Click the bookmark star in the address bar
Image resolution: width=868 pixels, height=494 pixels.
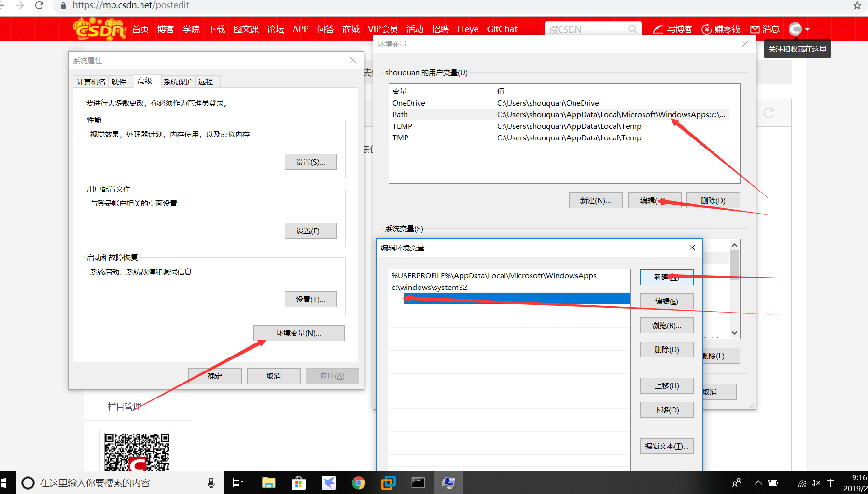857,5
